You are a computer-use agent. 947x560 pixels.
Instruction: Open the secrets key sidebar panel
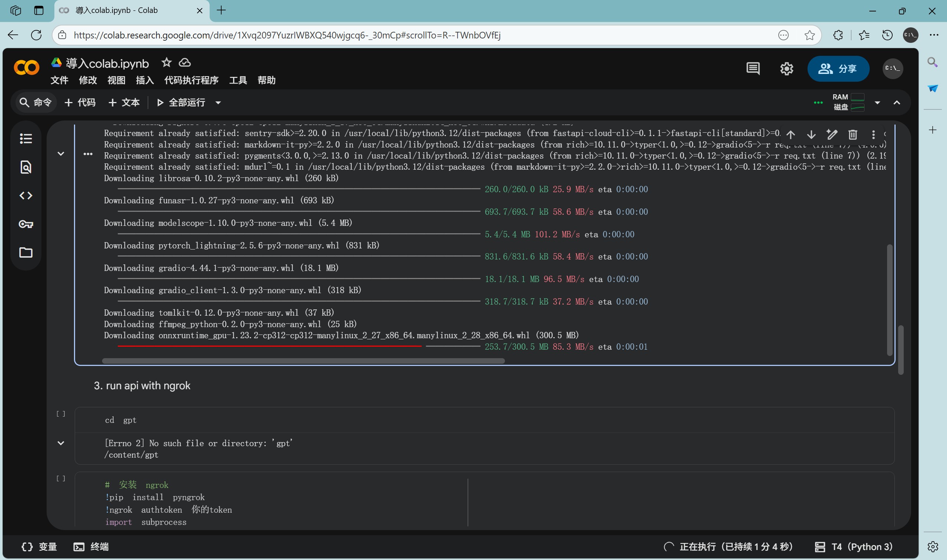pyautogui.click(x=26, y=224)
